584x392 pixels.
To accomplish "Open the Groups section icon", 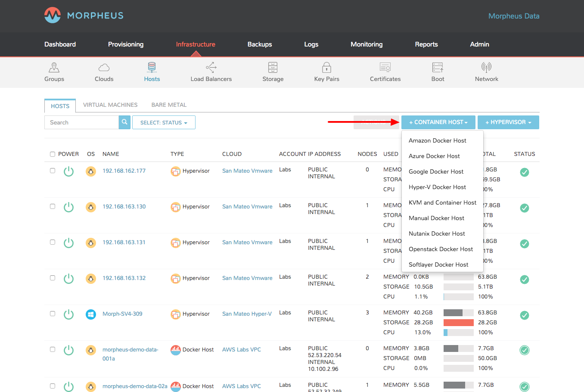I will coord(54,68).
